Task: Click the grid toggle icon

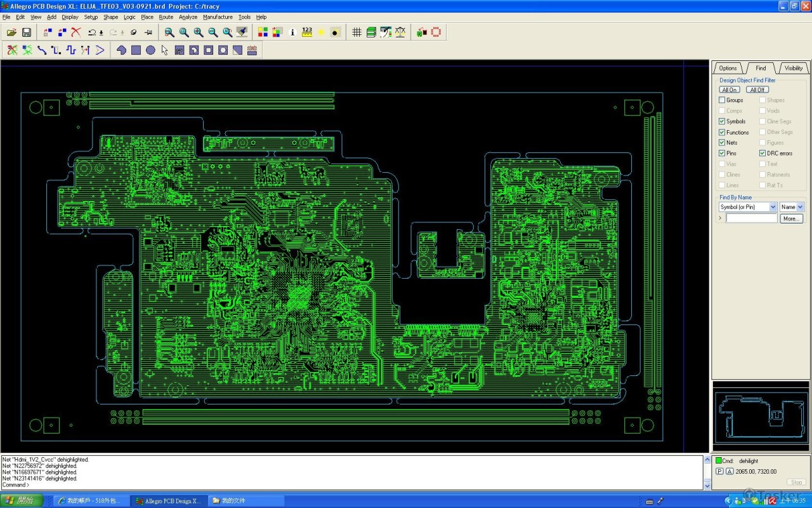Action: click(357, 32)
